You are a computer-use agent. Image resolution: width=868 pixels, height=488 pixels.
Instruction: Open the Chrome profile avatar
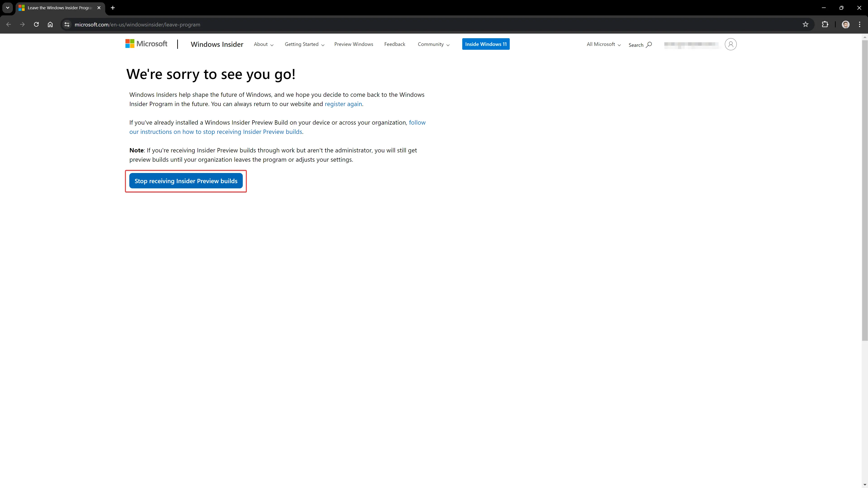click(x=845, y=24)
